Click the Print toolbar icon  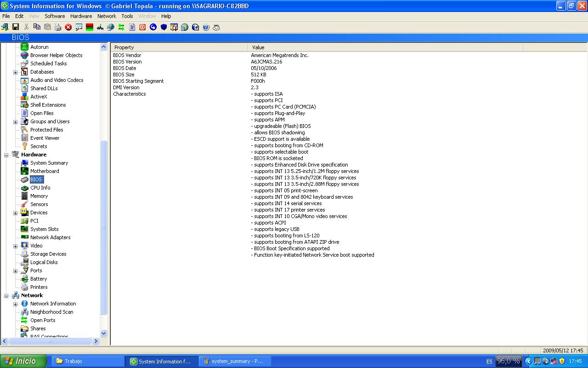(x=58, y=27)
